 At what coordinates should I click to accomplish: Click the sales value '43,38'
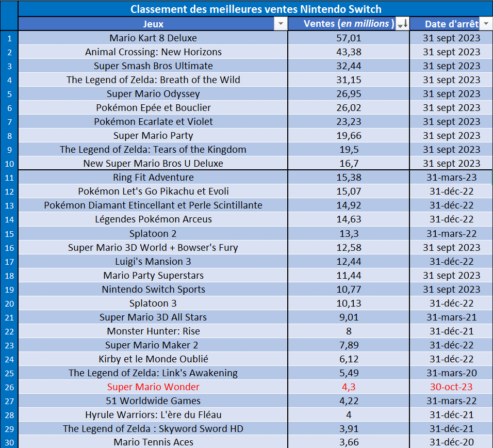pyautogui.click(x=349, y=52)
